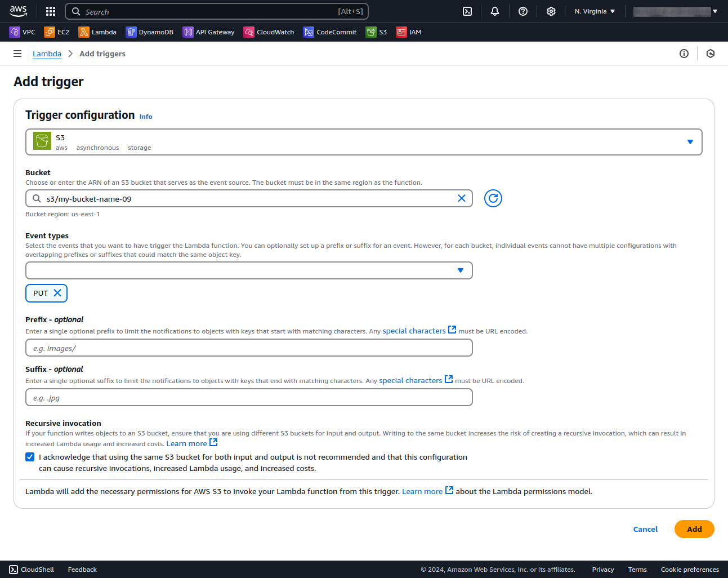
Task: Open the help question mark menu
Action: [523, 11]
